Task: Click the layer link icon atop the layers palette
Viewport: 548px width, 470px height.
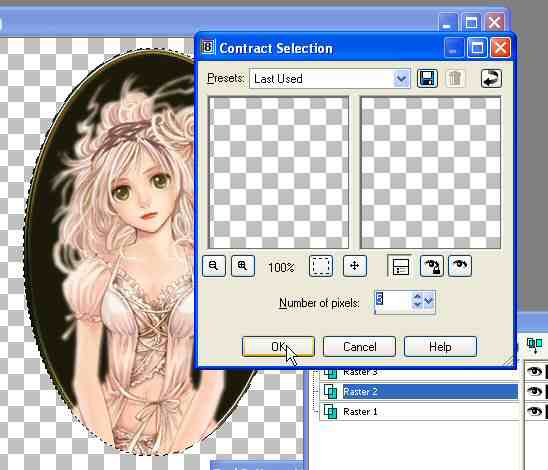Action: (535, 344)
